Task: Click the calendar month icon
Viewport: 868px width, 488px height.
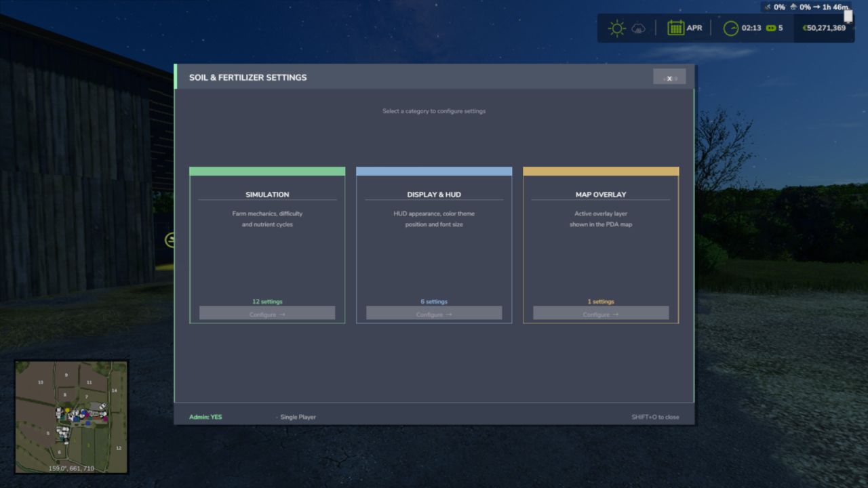Action: (675, 28)
